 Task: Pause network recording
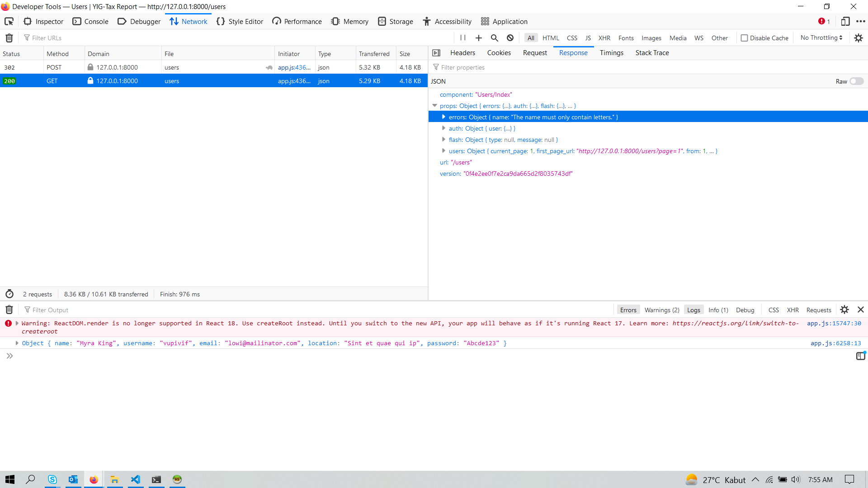[x=462, y=38]
